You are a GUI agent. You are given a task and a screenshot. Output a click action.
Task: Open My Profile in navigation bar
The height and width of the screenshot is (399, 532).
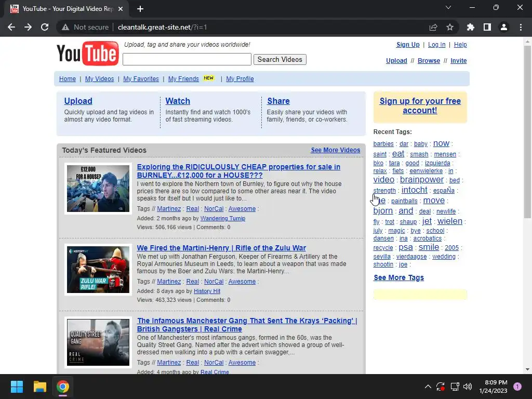tap(240, 79)
